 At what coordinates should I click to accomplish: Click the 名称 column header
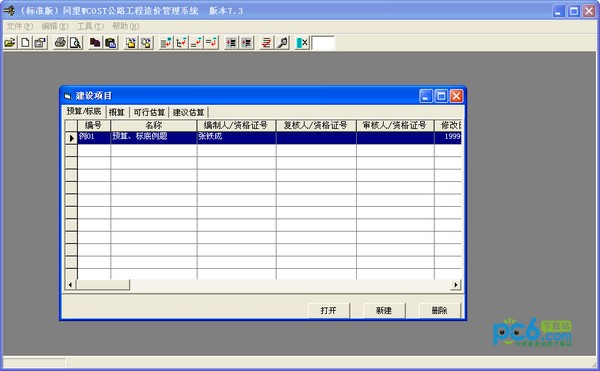[154, 125]
